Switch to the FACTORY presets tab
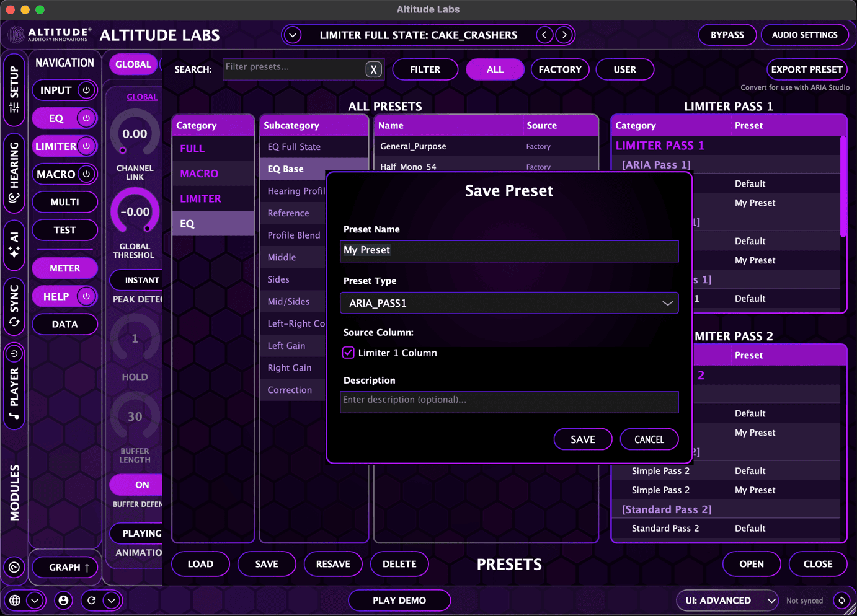Viewport: 857px width, 616px height. (560, 69)
